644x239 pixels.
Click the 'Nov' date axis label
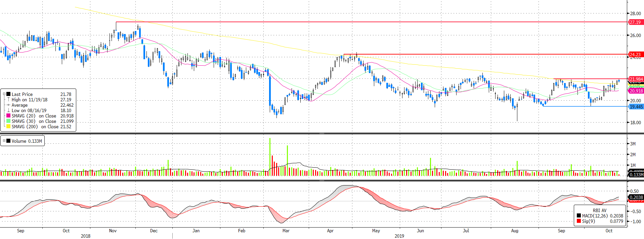pyautogui.click(x=113, y=231)
